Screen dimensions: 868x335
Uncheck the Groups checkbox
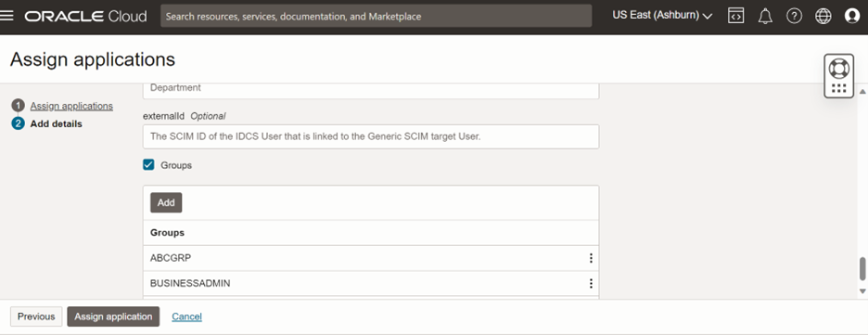[148, 164]
